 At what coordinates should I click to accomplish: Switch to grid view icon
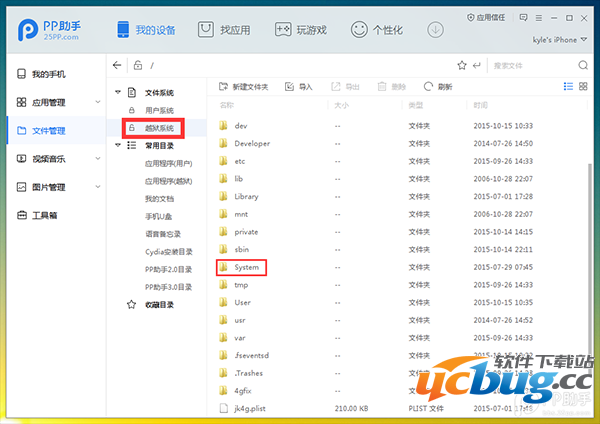(583, 86)
